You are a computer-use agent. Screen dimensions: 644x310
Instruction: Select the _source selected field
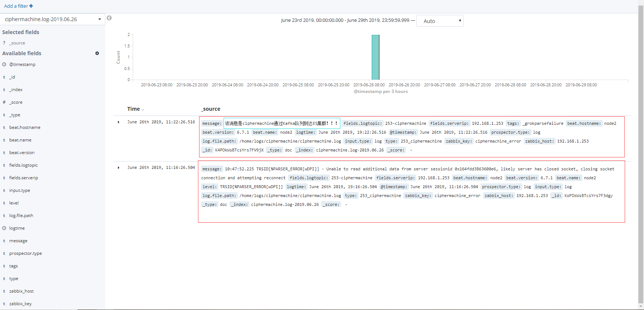[17, 43]
